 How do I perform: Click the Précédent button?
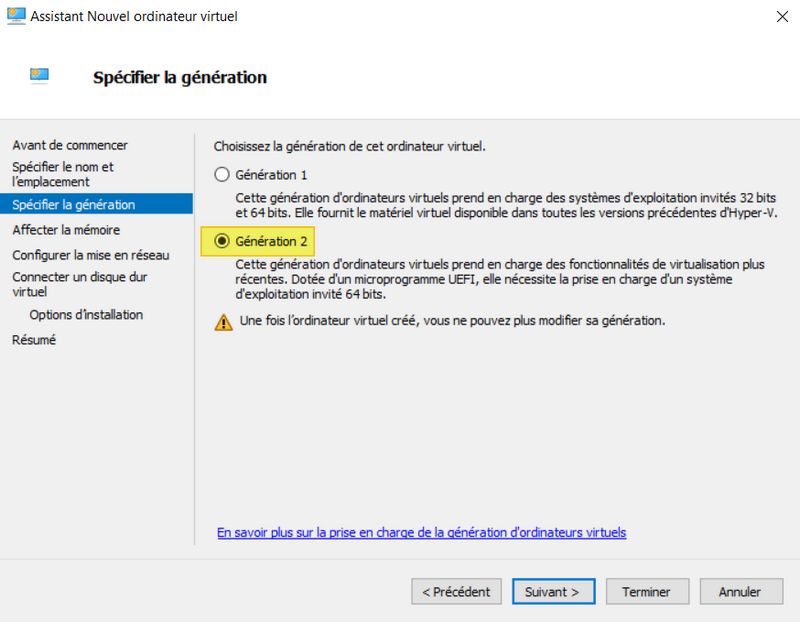(x=456, y=591)
